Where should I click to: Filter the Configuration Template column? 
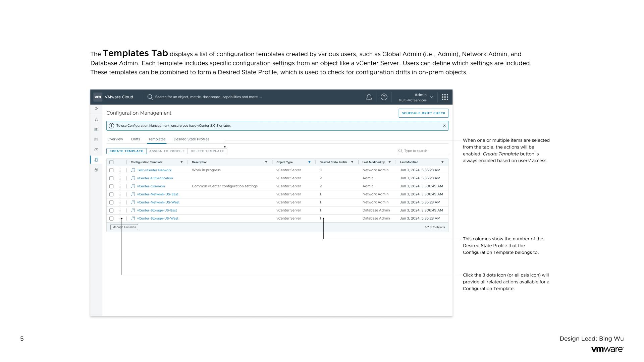(x=182, y=162)
